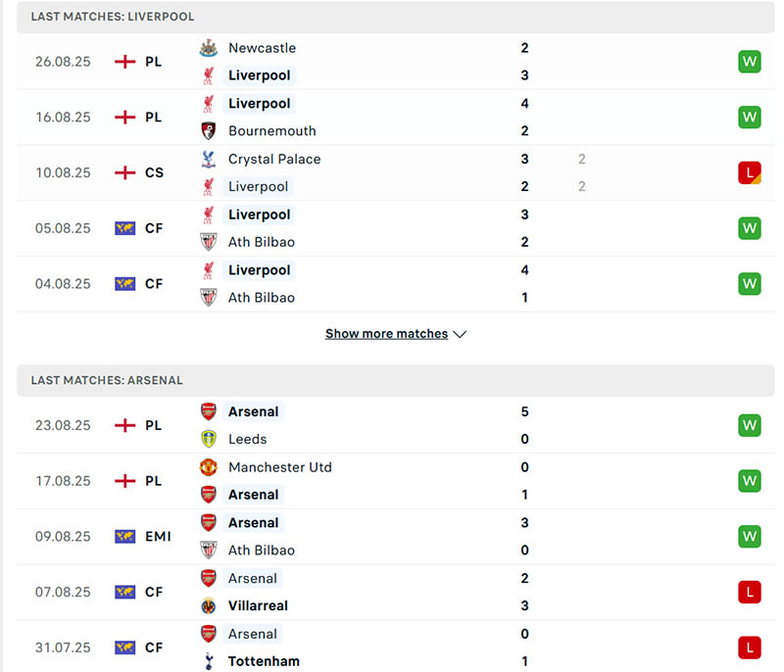Click the Leeds club crest icon

pyautogui.click(x=209, y=439)
